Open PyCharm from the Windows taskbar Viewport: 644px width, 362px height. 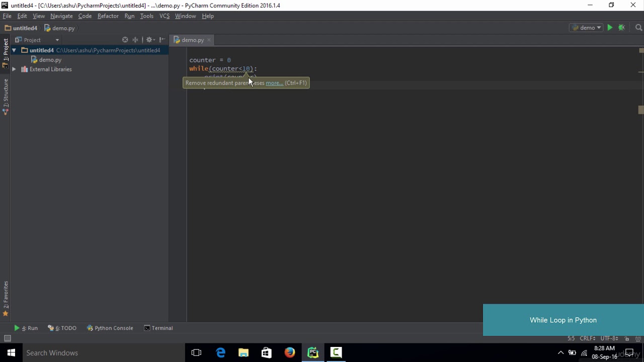point(313,352)
